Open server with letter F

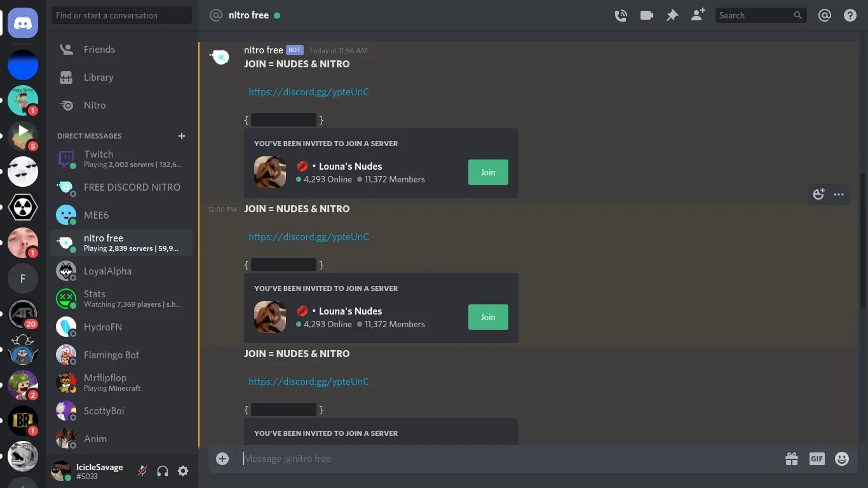[23, 278]
